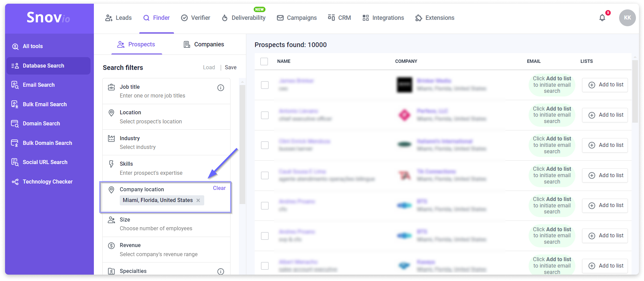Image resolution: width=644 pixels, height=281 pixels.
Task: Click the Campaigns envelope icon
Action: click(280, 18)
